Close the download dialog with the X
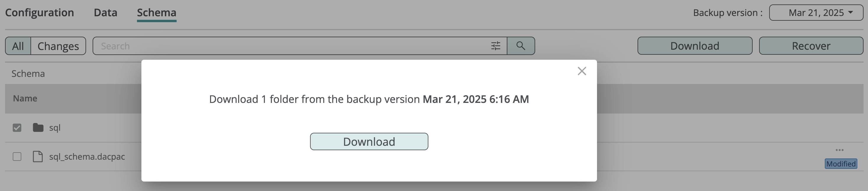868x191 pixels. (582, 71)
